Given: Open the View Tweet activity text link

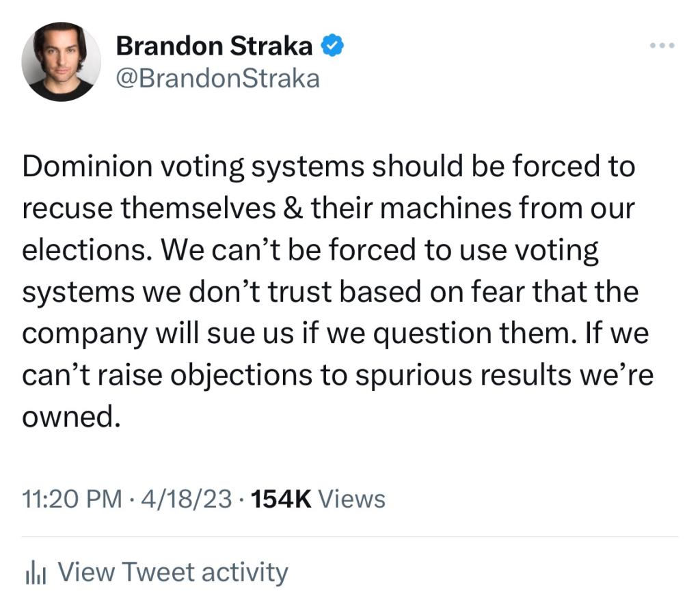Looking at the screenshot, I should point(173,572).
